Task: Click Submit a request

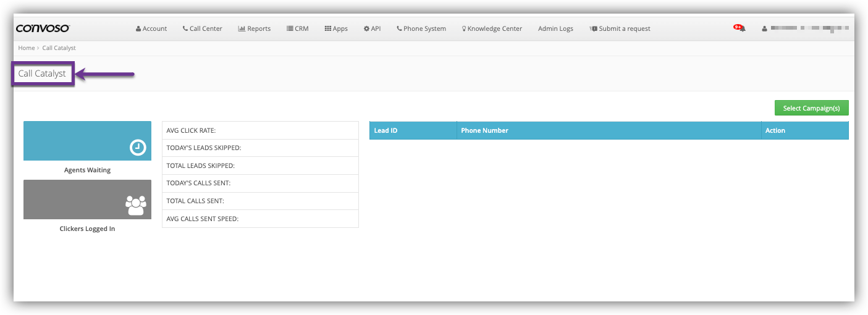Action: pyautogui.click(x=620, y=28)
